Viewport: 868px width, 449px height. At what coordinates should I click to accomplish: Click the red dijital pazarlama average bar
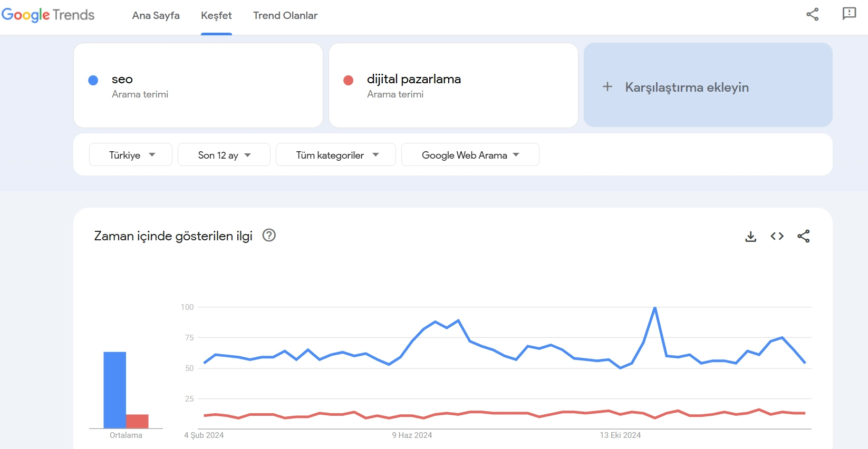pyautogui.click(x=137, y=421)
